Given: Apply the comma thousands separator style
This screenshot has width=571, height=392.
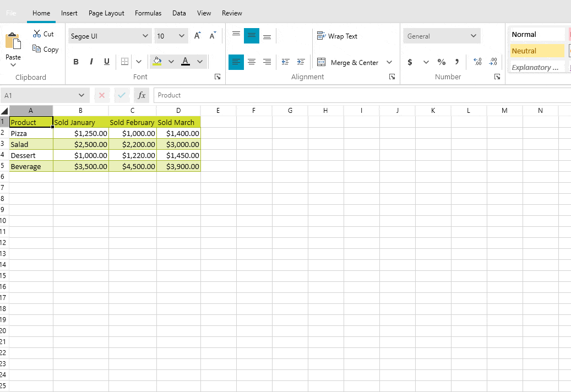Looking at the screenshot, I should (457, 62).
